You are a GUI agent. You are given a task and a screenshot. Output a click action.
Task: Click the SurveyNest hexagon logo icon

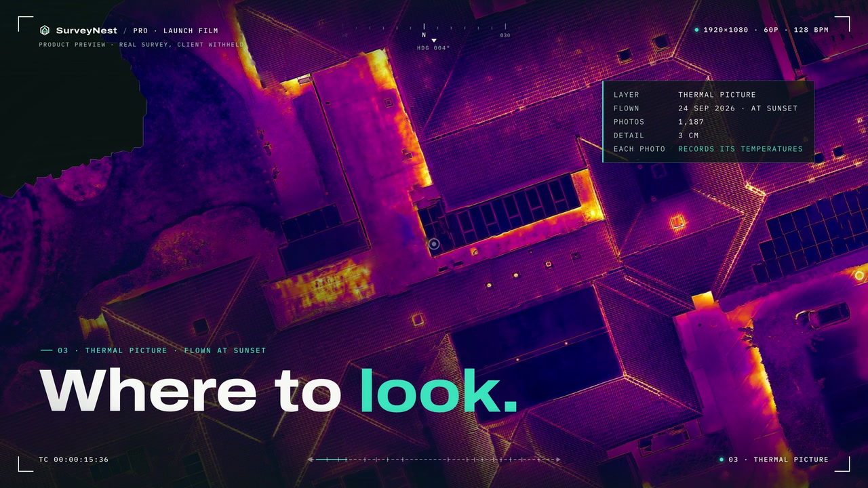click(x=45, y=30)
